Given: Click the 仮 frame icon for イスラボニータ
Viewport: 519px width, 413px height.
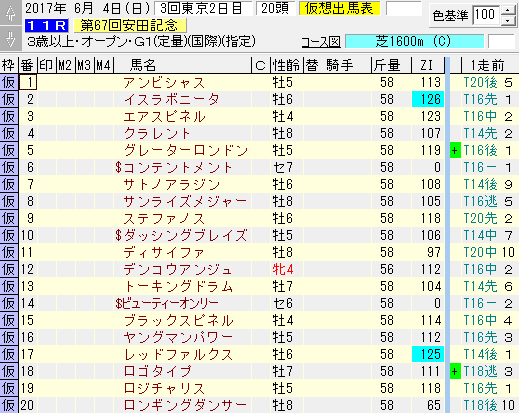Looking at the screenshot, I should pos(9,99).
